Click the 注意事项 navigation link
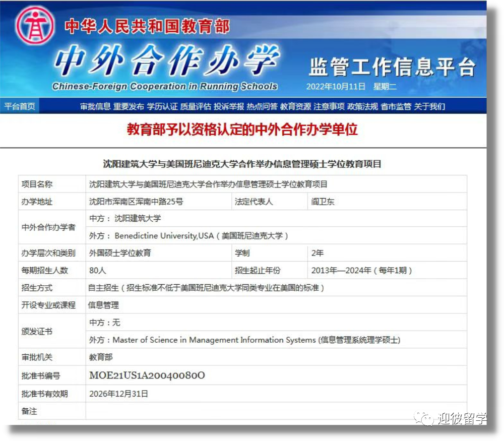Image resolution: width=504 pixels, height=441 pixels. click(x=329, y=106)
